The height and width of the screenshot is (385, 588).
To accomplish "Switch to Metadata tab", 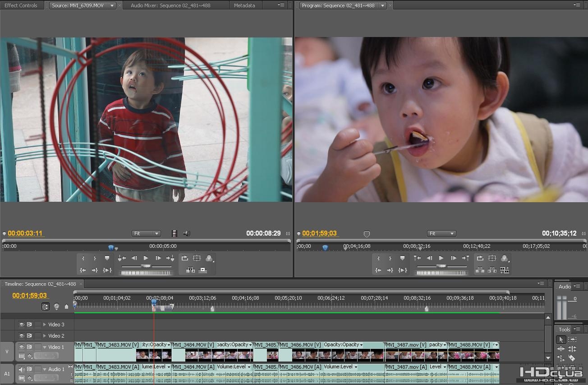I will coord(244,5).
